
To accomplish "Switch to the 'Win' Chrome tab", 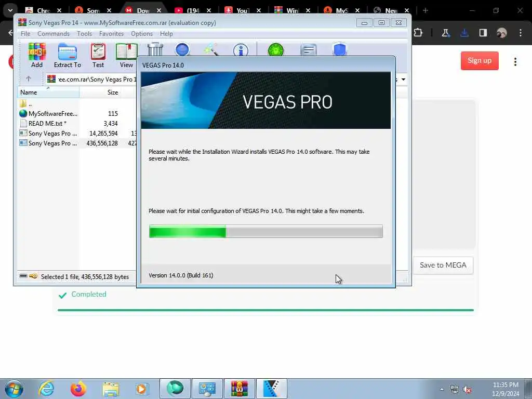I will coord(292,10).
